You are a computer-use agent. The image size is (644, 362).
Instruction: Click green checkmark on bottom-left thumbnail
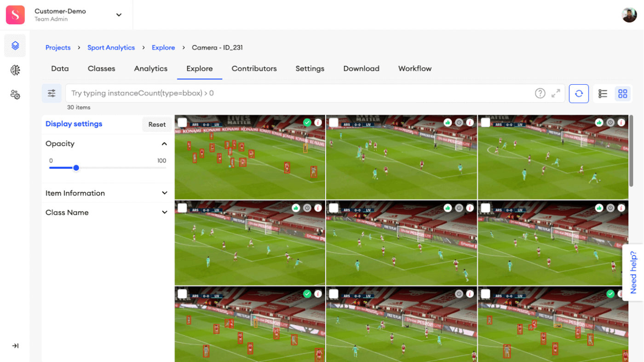(x=307, y=293)
